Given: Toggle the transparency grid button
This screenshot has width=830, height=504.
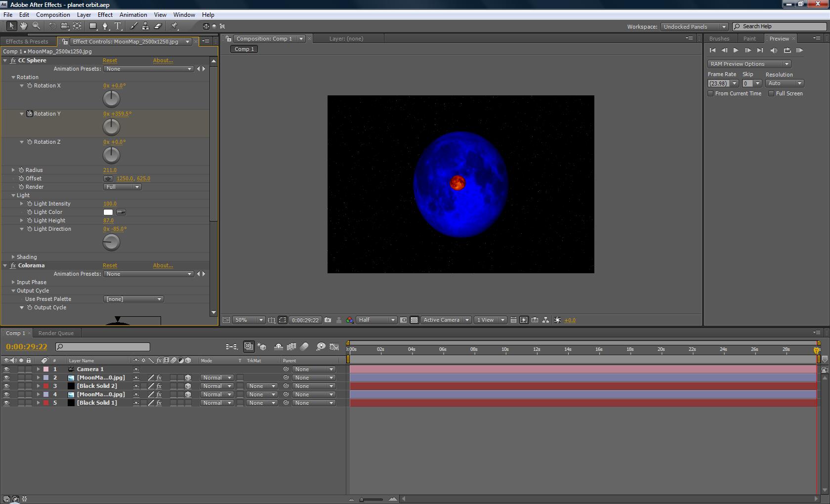Looking at the screenshot, I should pyautogui.click(x=414, y=320).
